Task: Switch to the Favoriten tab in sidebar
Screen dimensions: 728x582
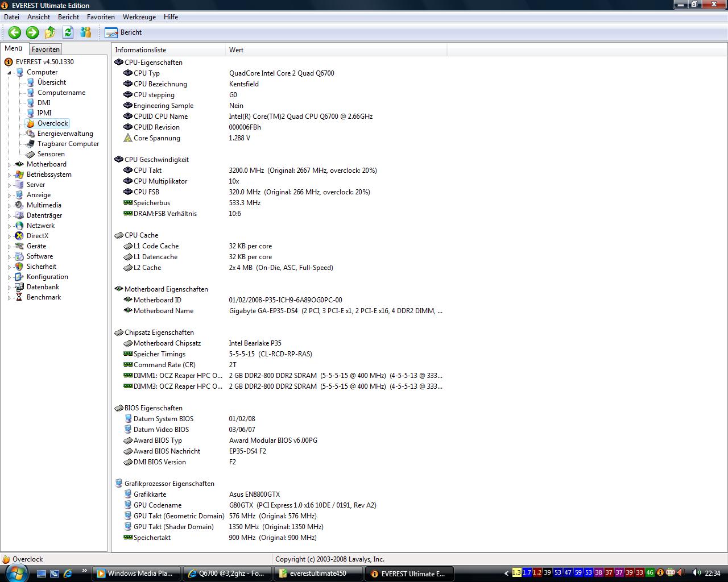Action: 45,49
